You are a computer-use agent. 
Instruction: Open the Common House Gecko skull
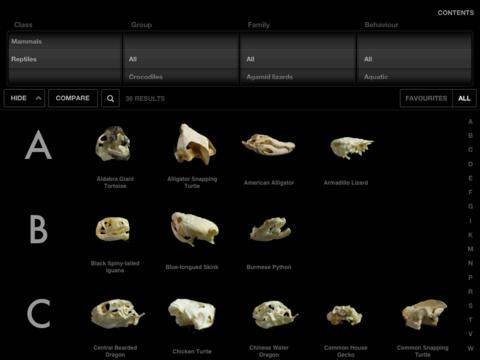345,315
